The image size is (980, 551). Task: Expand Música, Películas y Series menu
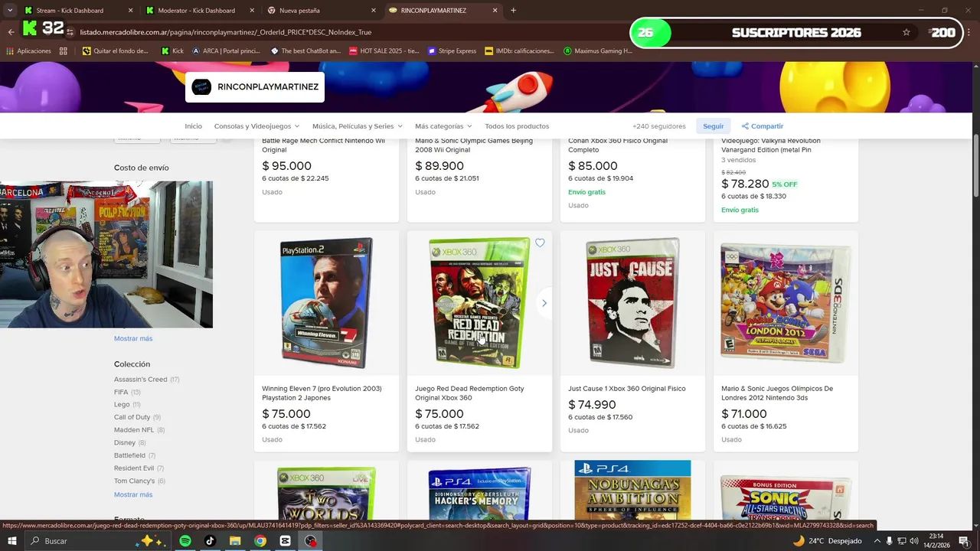[x=358, y=126]
